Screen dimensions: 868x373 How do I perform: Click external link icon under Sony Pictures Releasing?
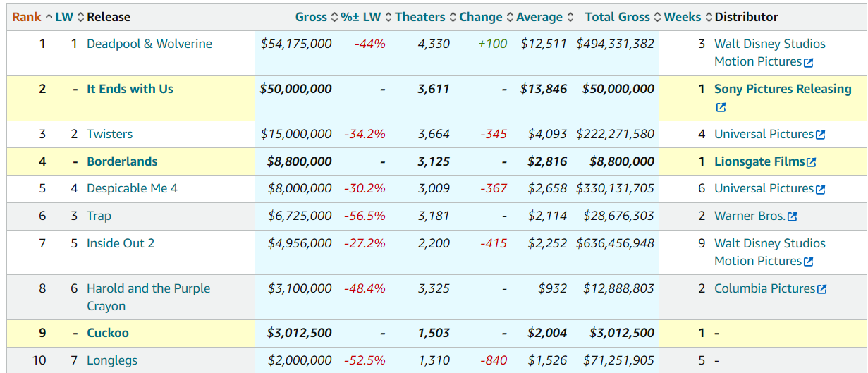click(x=721, y=108)
